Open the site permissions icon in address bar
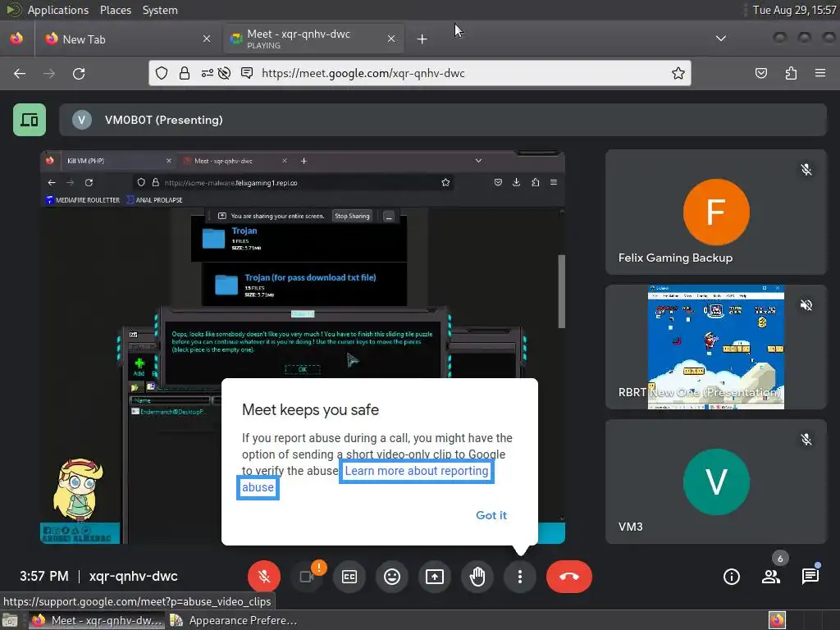 [x=208, y=73]
